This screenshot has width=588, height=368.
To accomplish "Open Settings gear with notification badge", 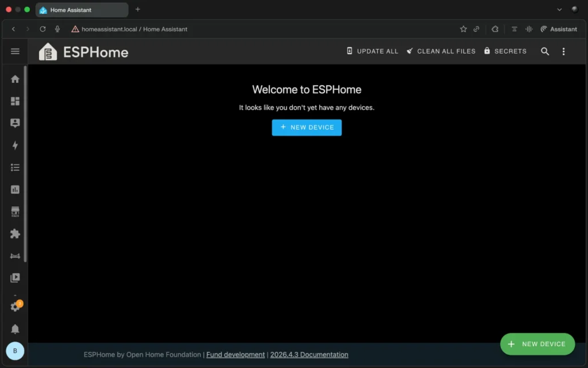I will click(x=16, y=306).
